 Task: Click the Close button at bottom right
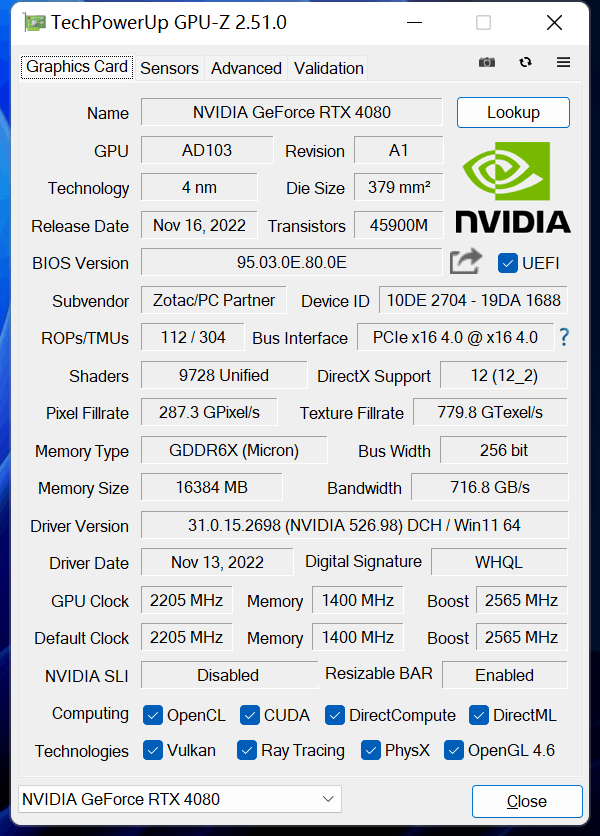tap(527, 801)
